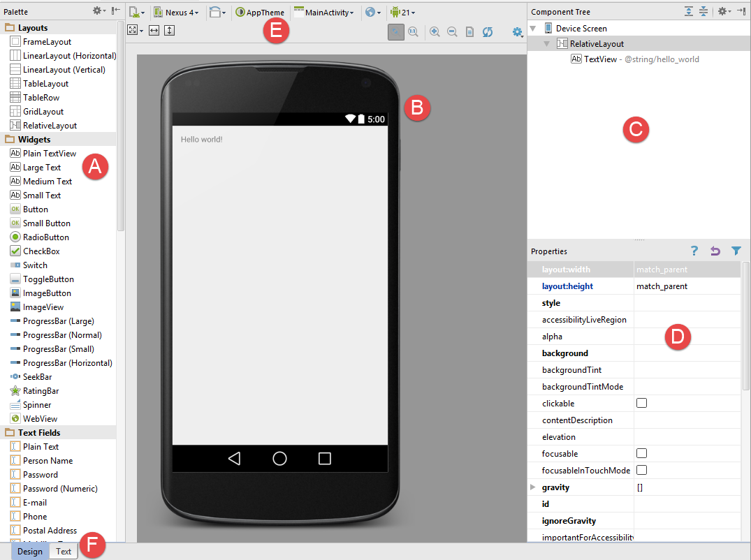Check the focusableInTouchMode checkbox
This screenshot has width=751, height=560.
(x=641, y=471)
